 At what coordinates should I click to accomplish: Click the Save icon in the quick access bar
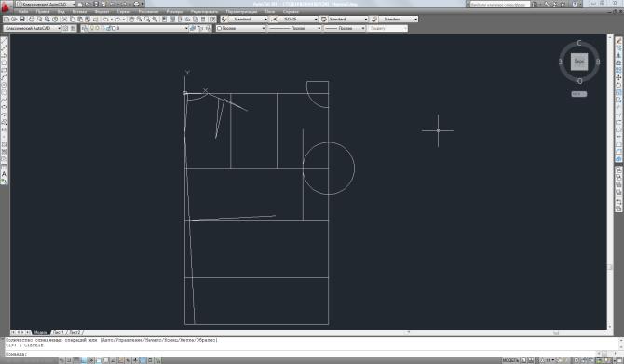(96, 4)
